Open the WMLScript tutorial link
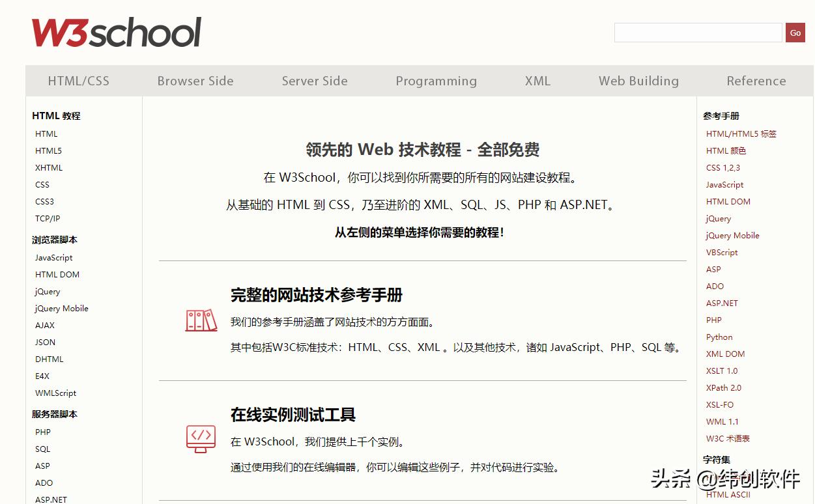The height and width of the screenshot is (504, 815). click(55, 393)
